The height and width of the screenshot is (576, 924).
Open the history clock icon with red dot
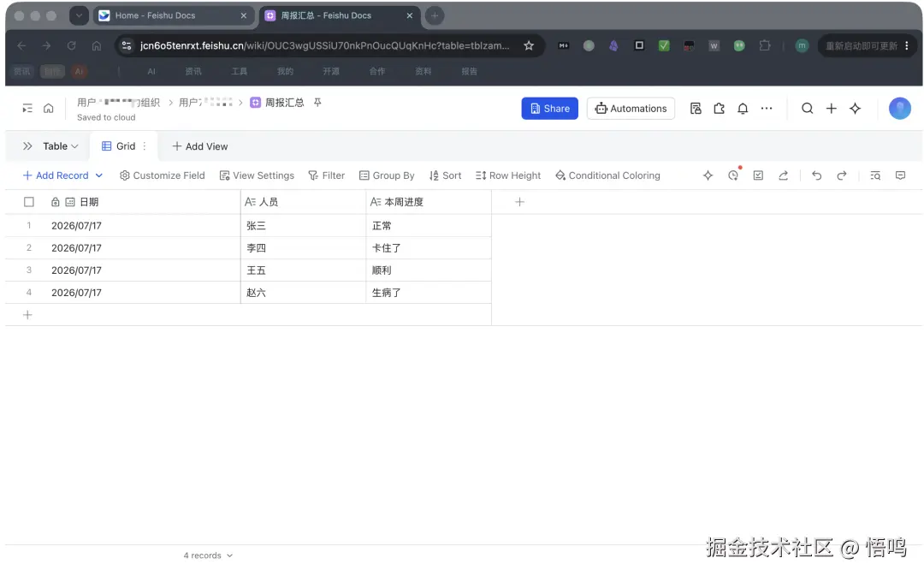coord(733,175)
